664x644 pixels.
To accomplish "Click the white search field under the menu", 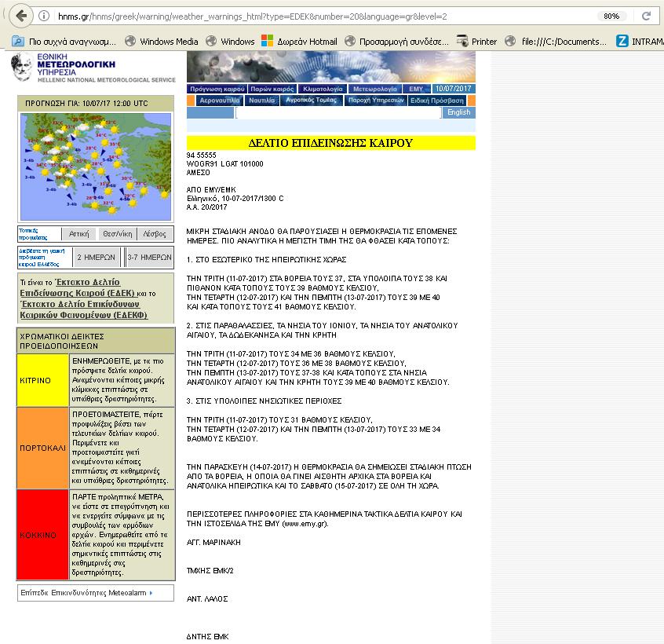I will pyautogui.click(x=338, y=113).
